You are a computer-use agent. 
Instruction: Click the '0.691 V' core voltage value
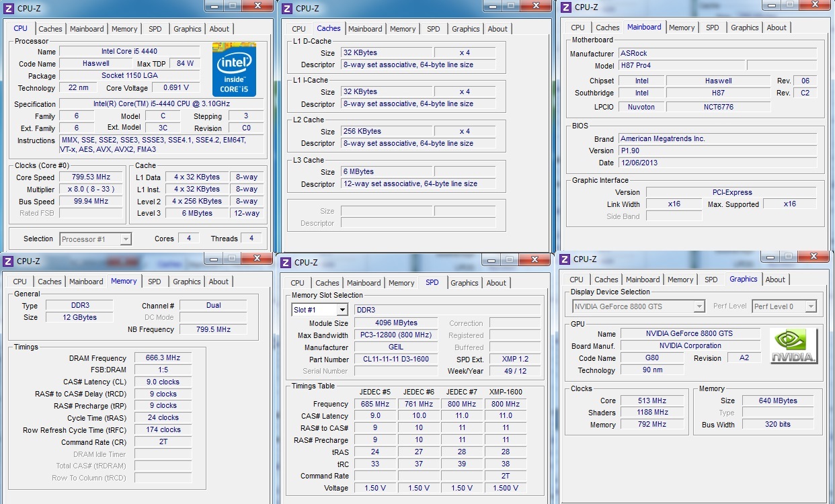click(176, 88)
